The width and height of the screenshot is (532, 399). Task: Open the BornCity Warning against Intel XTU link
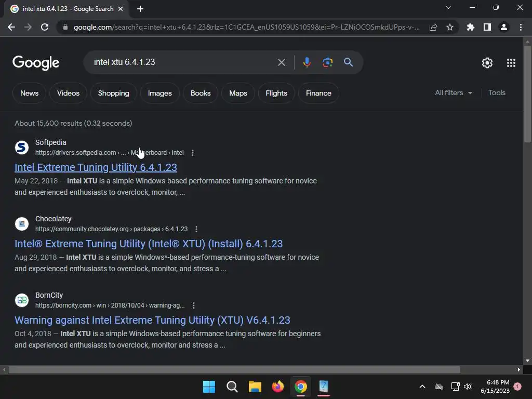[x=152, y=320]
